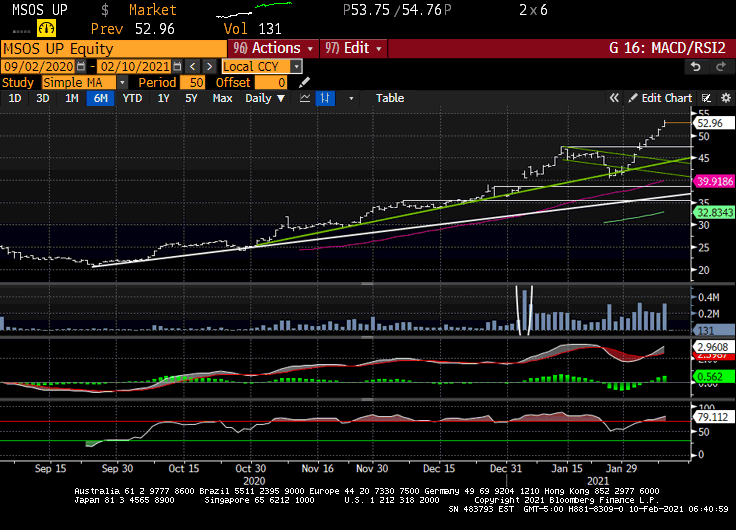Click the intraday sparkline in the header
Screen dimensions: 736x530
click(254, 10)
